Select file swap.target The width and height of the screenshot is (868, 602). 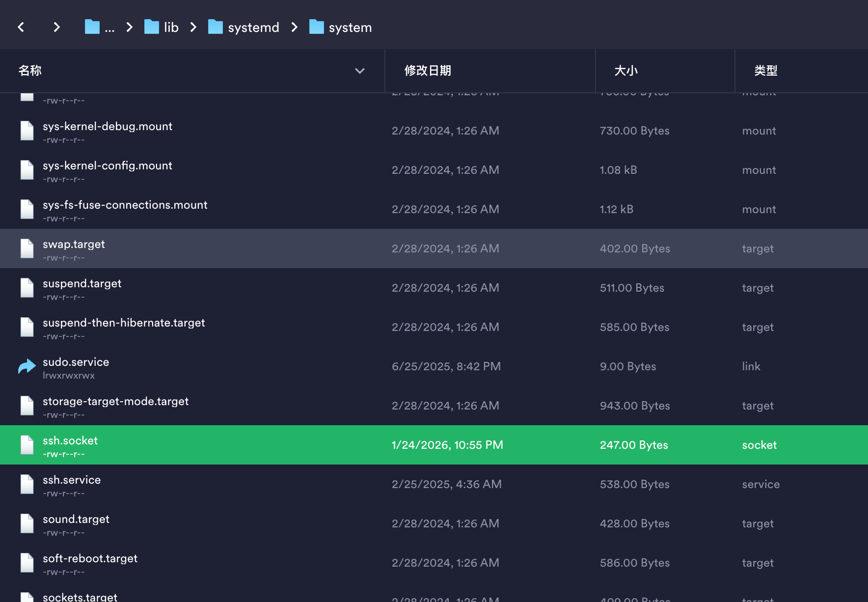pos(434,248)
